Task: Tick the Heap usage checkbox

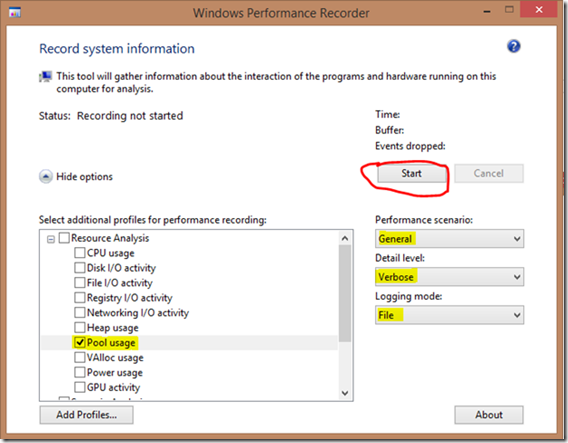Action: [x=80, y=327]
